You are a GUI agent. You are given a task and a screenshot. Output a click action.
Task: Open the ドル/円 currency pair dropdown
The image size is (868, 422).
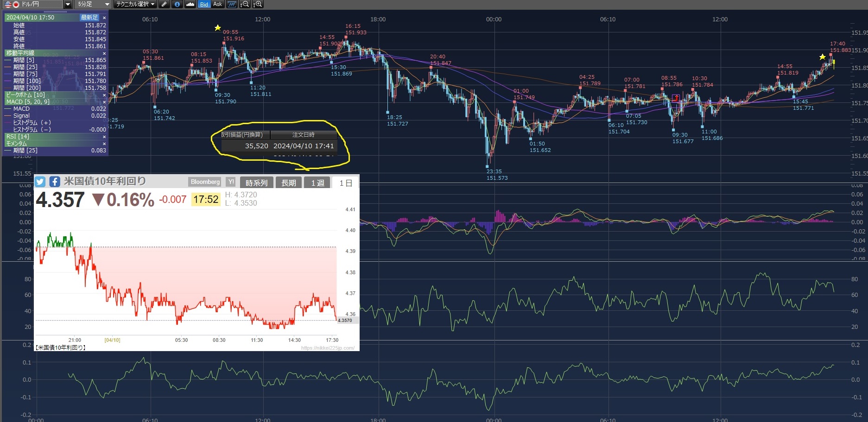(x=68, y=4)
